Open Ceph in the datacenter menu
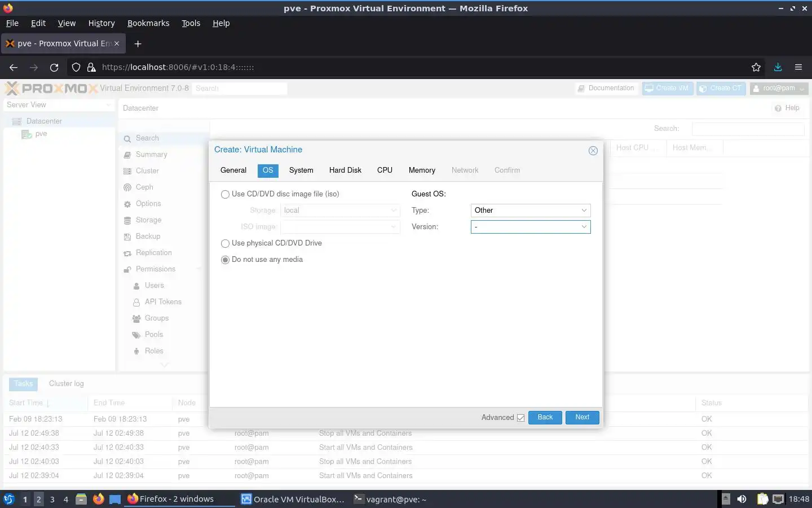The image size is (812, 508). click(x=144, y=187)
